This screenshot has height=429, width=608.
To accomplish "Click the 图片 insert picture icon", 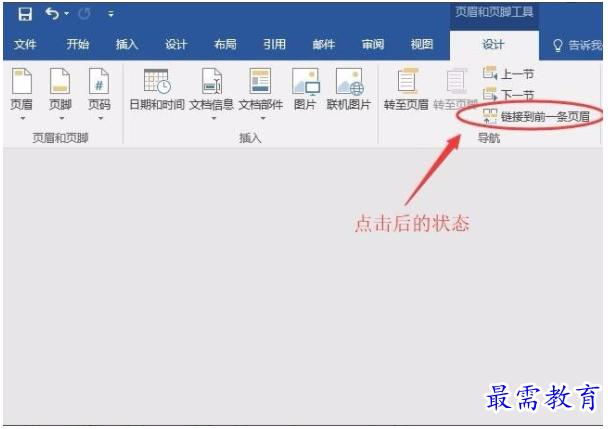I will 306,81.
